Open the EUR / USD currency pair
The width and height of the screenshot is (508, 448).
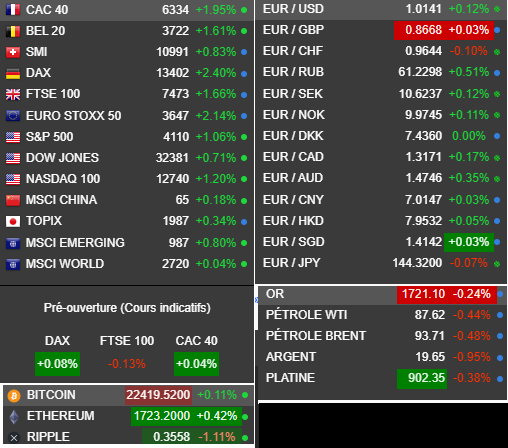(x=293, y=9)
